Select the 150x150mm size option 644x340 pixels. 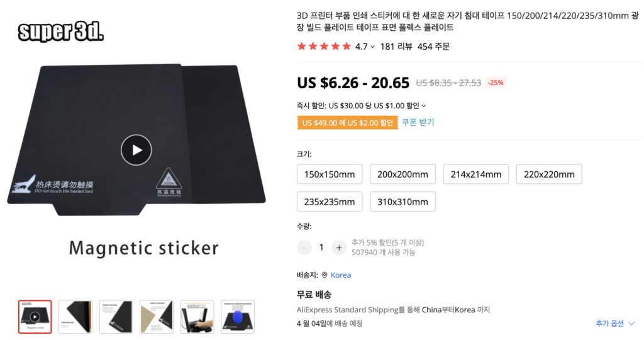[330, 174]
